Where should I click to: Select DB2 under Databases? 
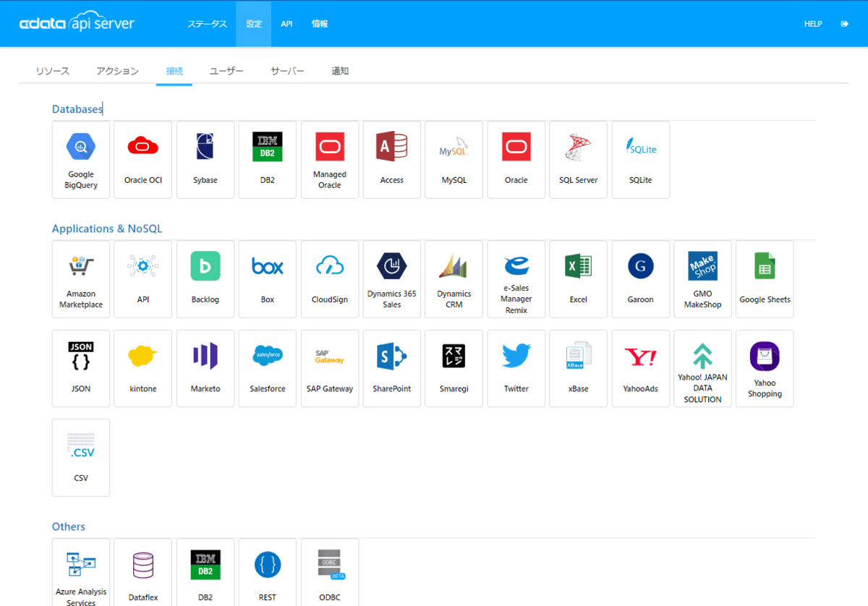point(268,160)
